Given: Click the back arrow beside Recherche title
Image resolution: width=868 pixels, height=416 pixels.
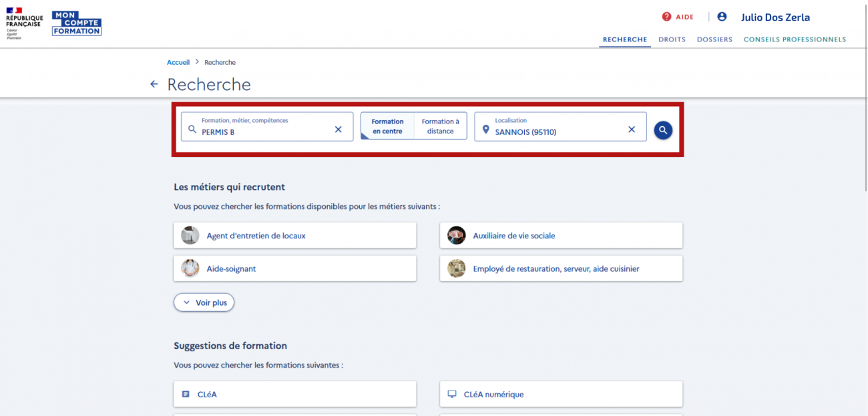Looking at the screenshot, I should (154, 84).
